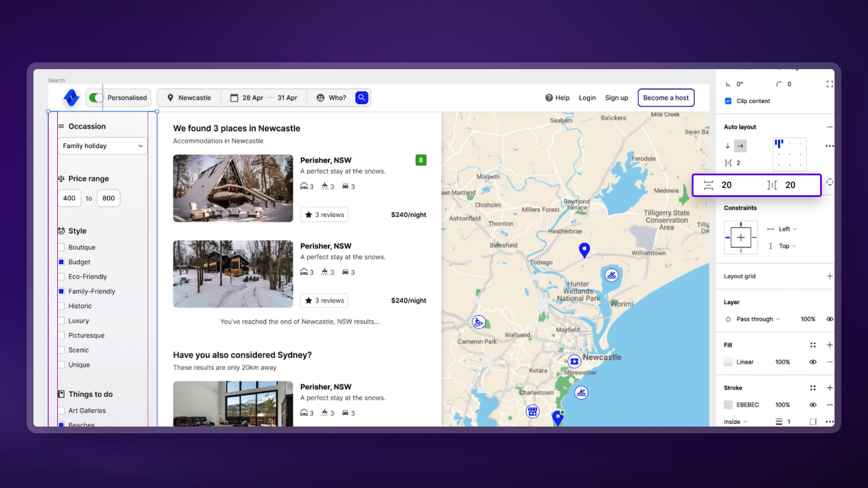
Task: Check the Eco-Friendly checkbox
Action: point(61,277)
